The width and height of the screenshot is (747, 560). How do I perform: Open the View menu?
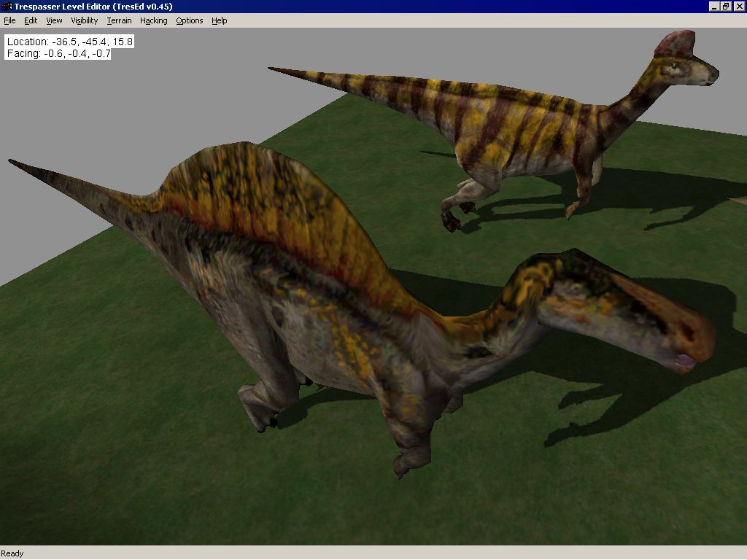54,20
